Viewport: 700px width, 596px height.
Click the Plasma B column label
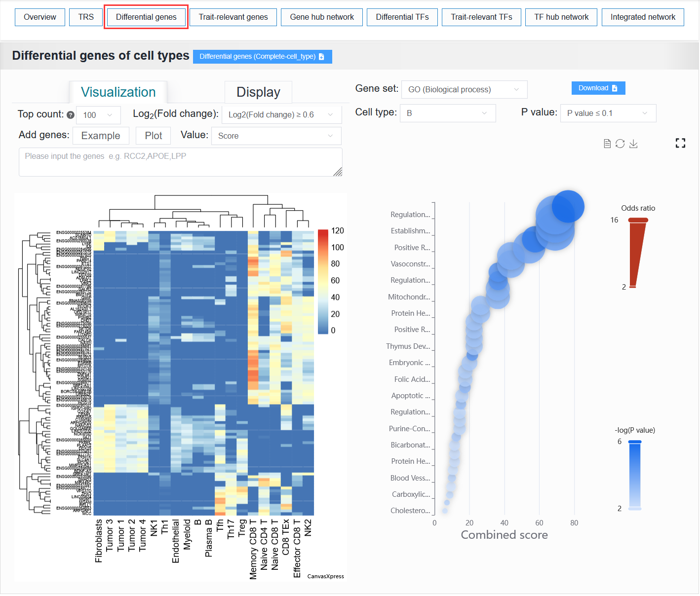pyautogui.click(x=208, y=539)
